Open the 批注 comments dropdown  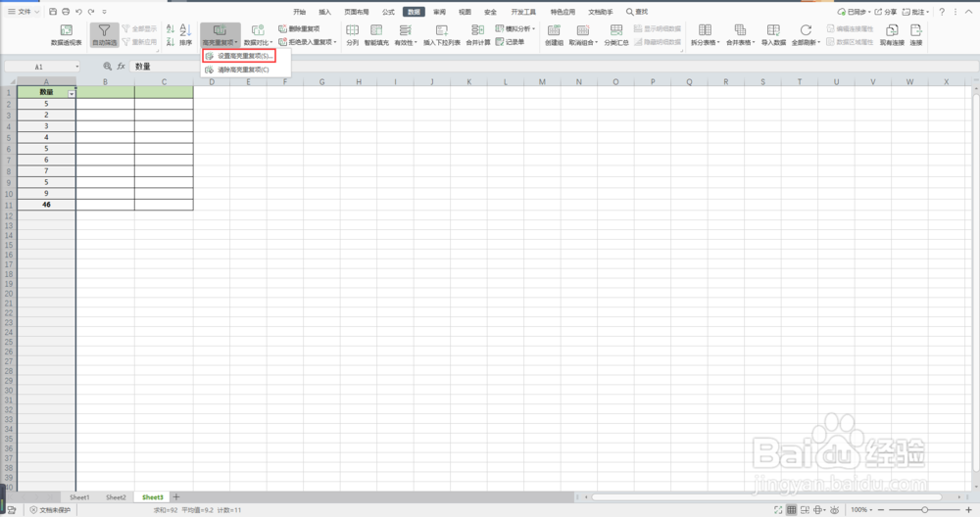[915, 12]
